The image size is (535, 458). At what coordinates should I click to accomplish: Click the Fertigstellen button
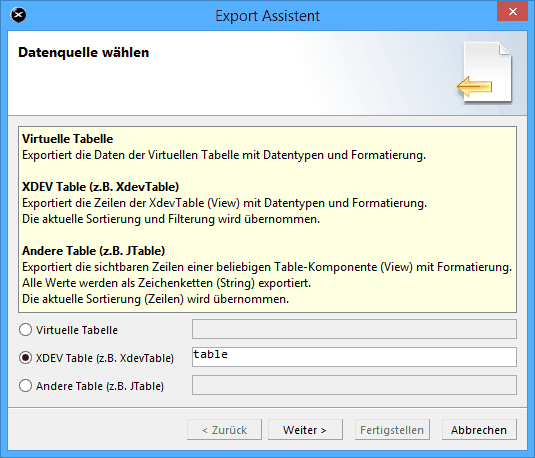pos(392,430)
